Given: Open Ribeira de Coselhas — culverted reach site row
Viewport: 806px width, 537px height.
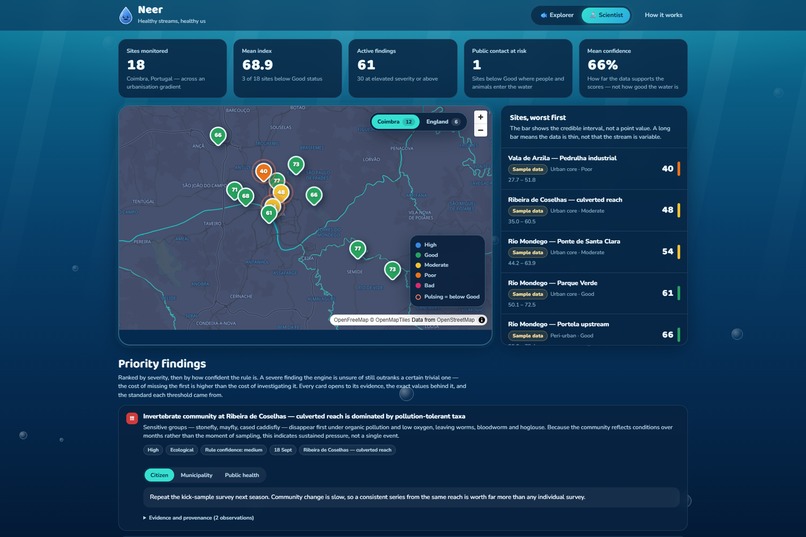Looking at the screenshot, I should (x=594, y=211).
